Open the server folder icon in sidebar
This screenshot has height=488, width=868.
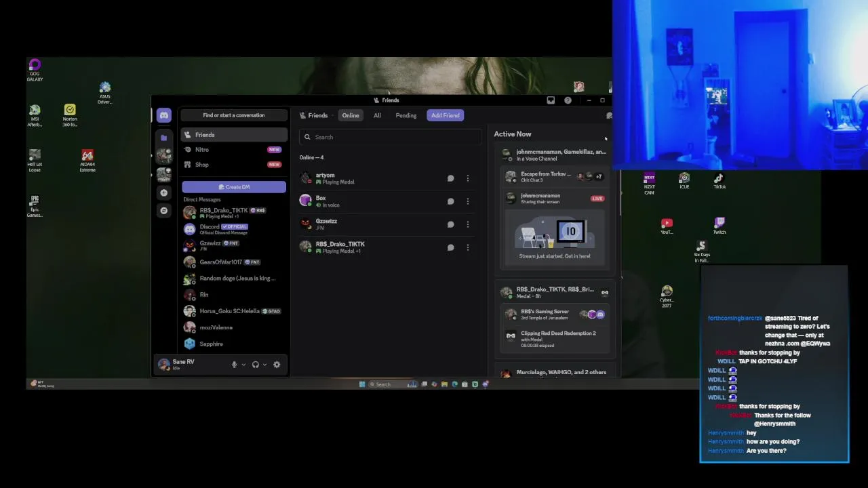point(163,138)
